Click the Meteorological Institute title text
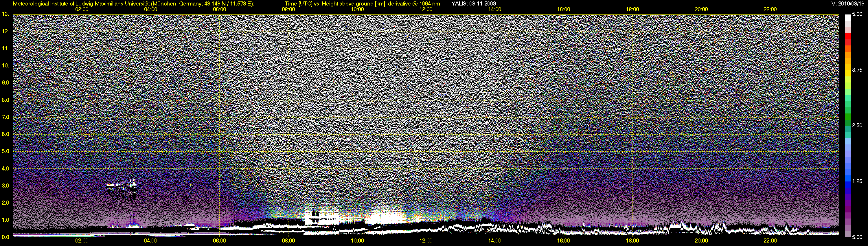This screenshot has height=246, width=868. click(133, 4)
